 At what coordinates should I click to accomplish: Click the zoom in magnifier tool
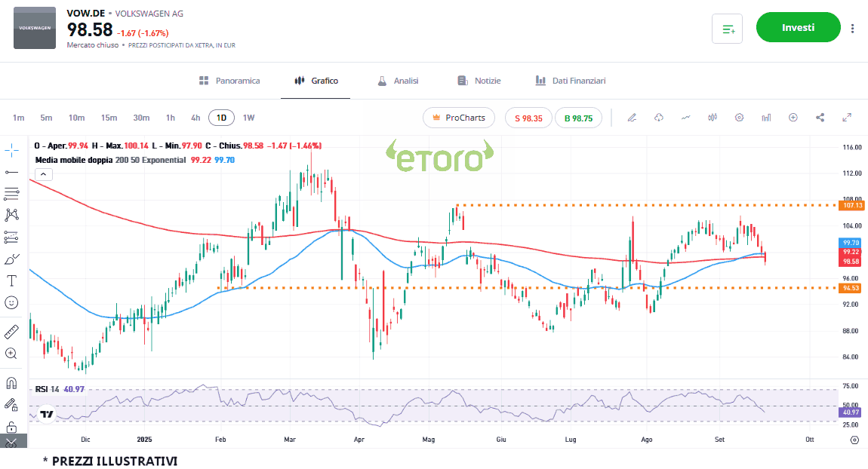[11, 353]
